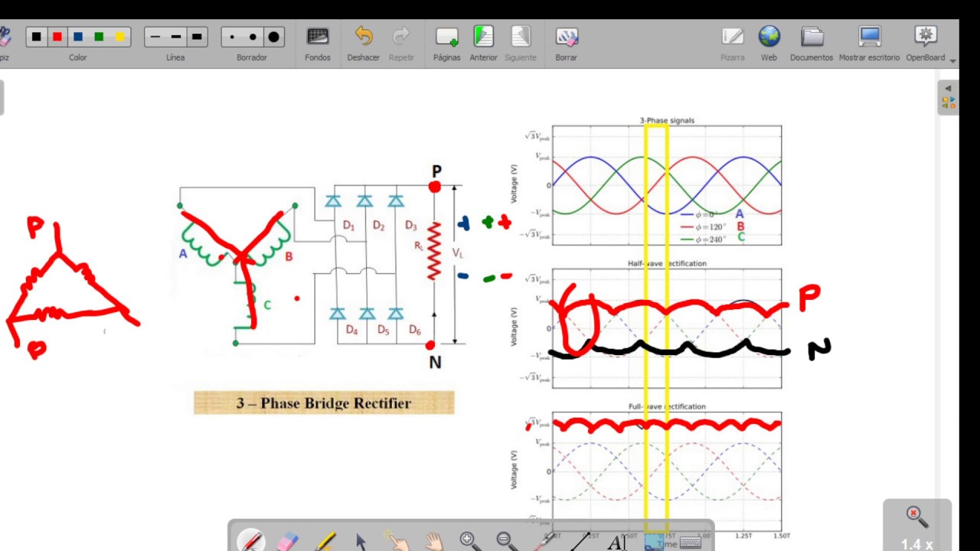This screenshot has width=980, height=551.
Task: Click the Half-wave rectification chart title
Action: pos(667,263)
